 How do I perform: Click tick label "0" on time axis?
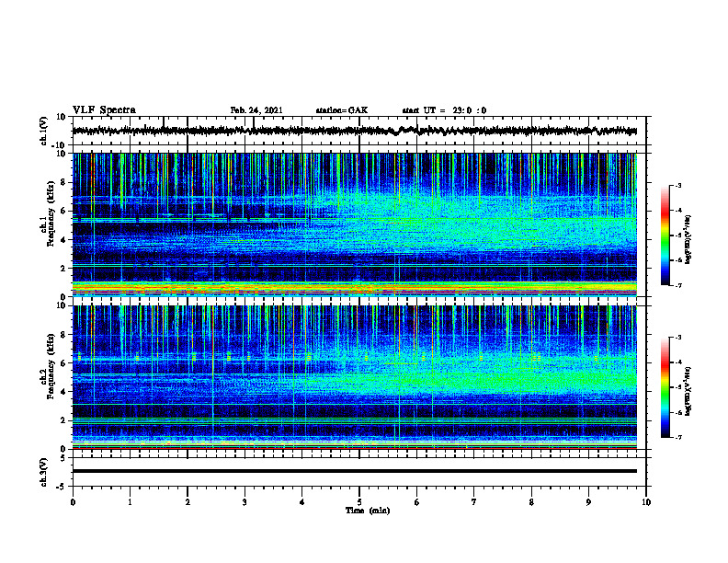click(73, 502)
